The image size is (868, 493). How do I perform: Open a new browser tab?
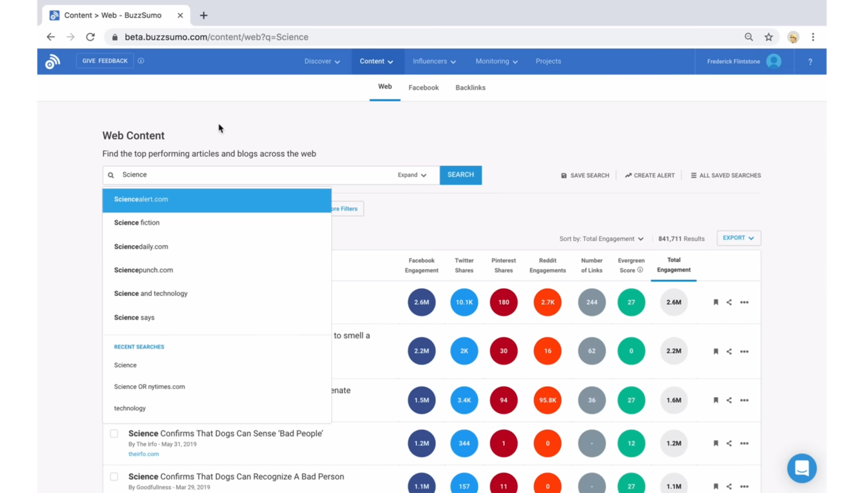[204, 15]
